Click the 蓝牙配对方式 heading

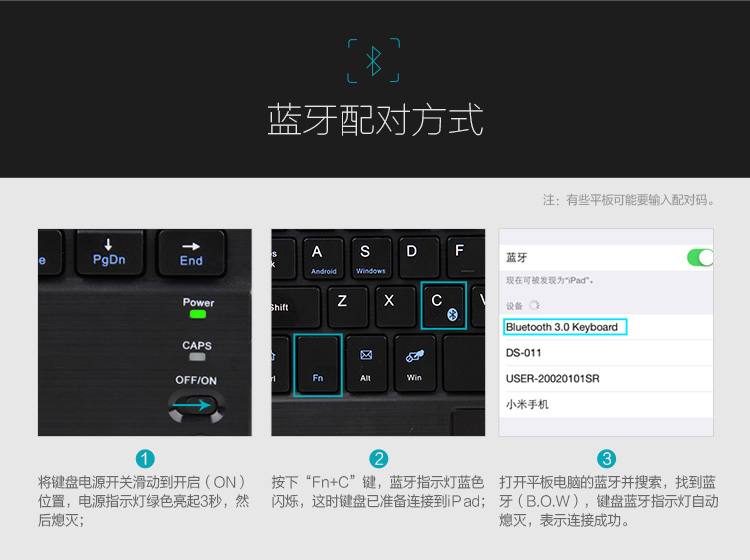point(375,120)
